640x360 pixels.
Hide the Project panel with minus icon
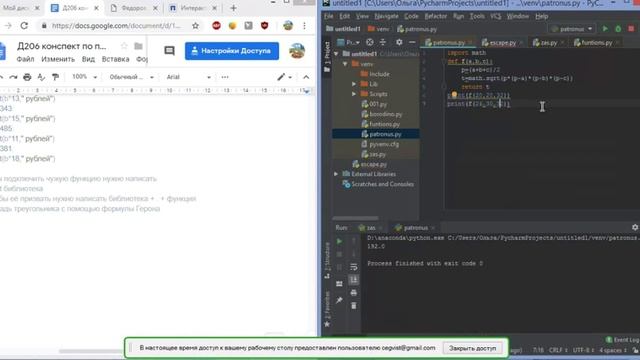[412, 42]
